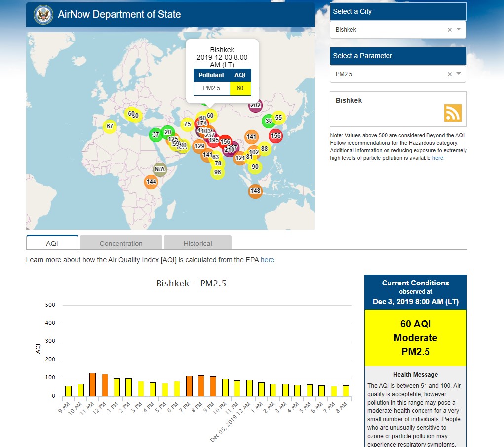Click the purple 202 map marker
Image resolution: width=504 pixels, height=447 pixels.
(x=255, y=105)
